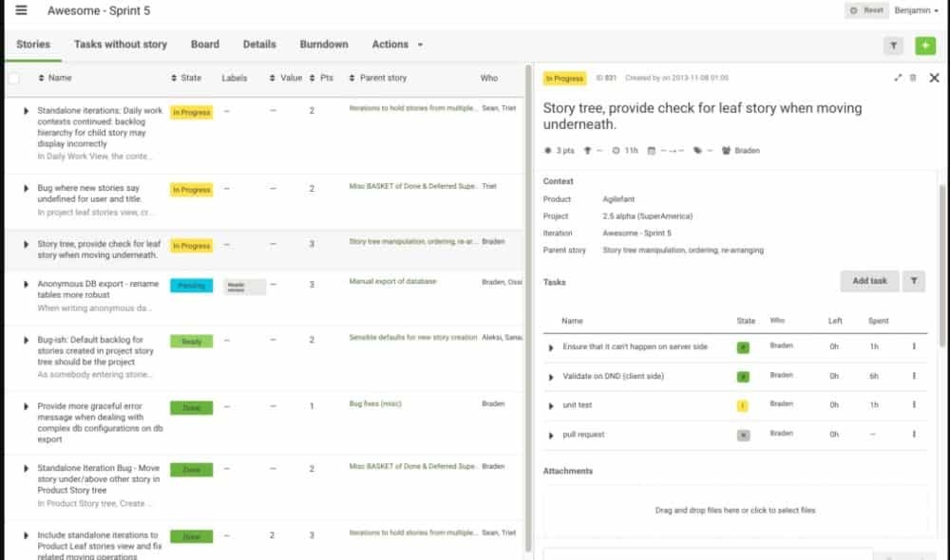Switch to the Board tab
This screenshot has width=950, height=560.
click(x=204, y=45)
